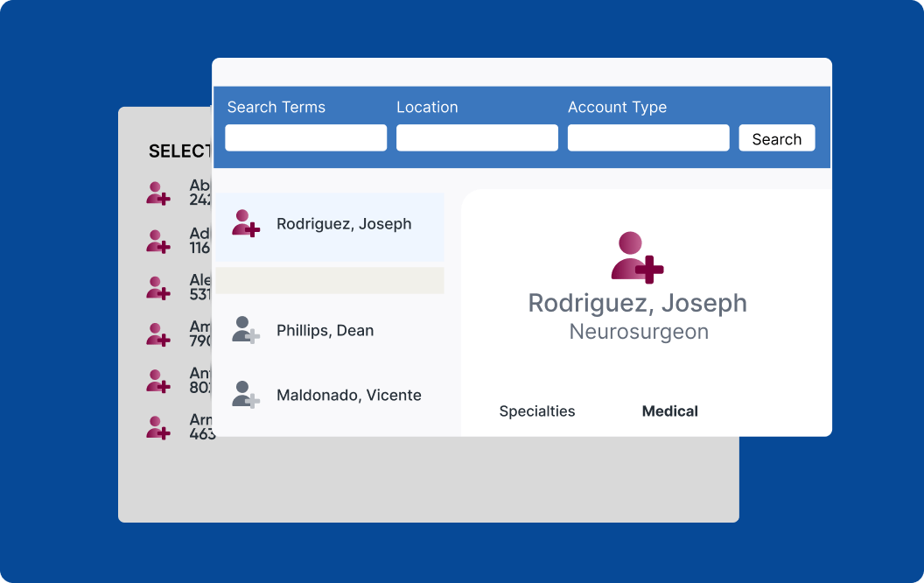The image size is (924, 583).
Task: Switch to the Specialties tab
Action: 536,411
